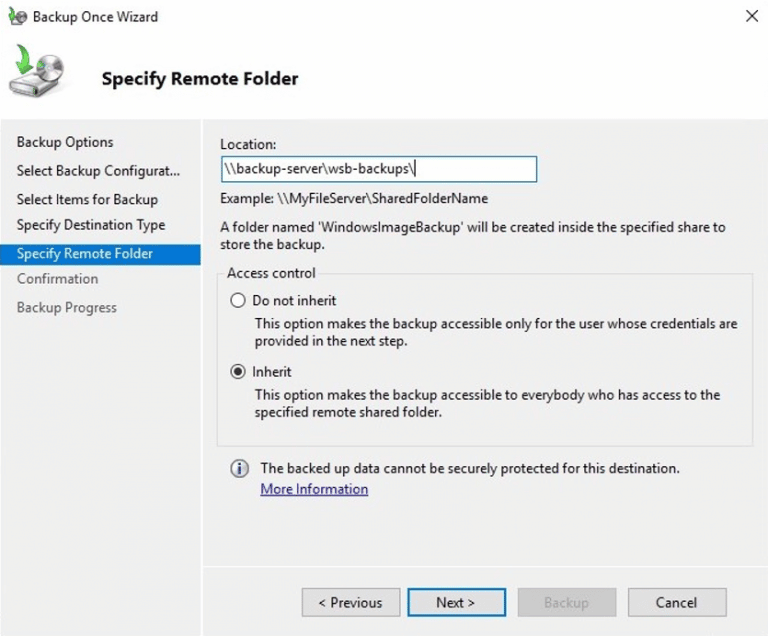Select the Specify Remote Folder step
Viewport: 768px width, 636px height.
[100, 254]
